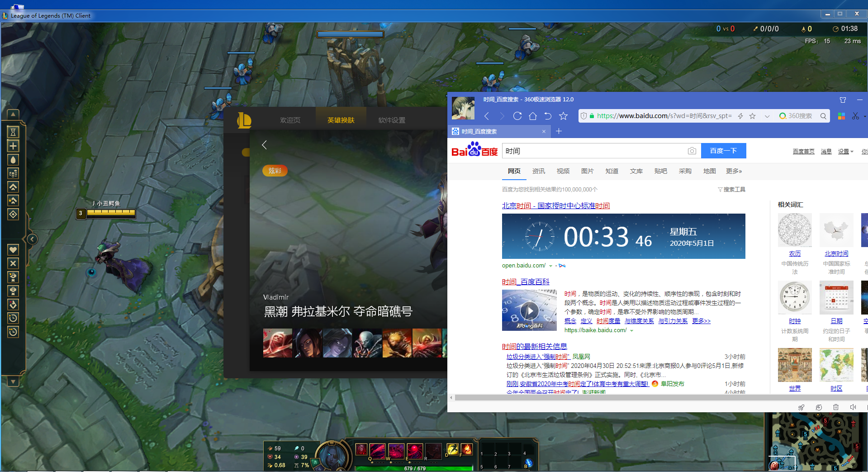Viewport: 868px width, 472px height.
Task: Click the lightning speed-mode icon in the address bar
Action: [x=740, y=116]
